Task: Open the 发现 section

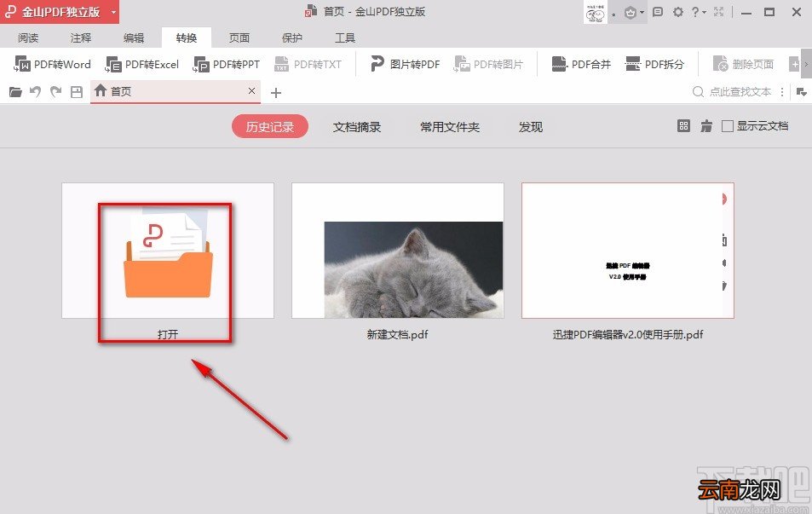Action: click(531, 127)
